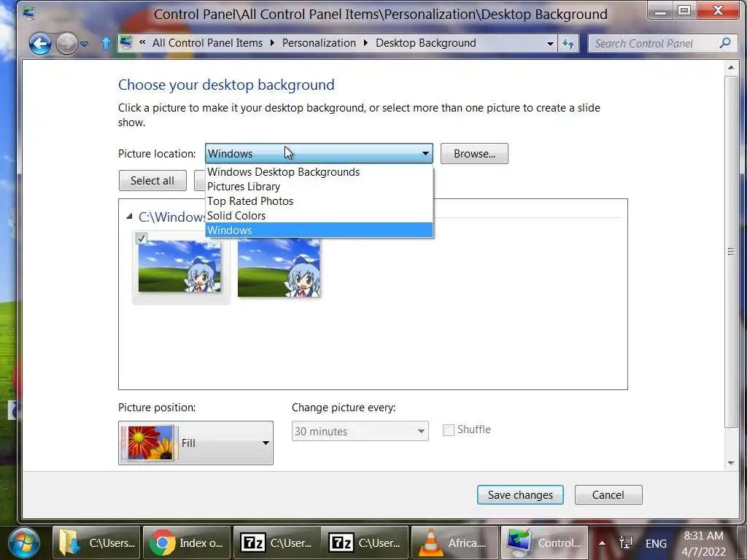This screenshot has height=560, width=747.
Task: Choose Windows Desktop Backgrounds from the list
Action: click(320, 172)
